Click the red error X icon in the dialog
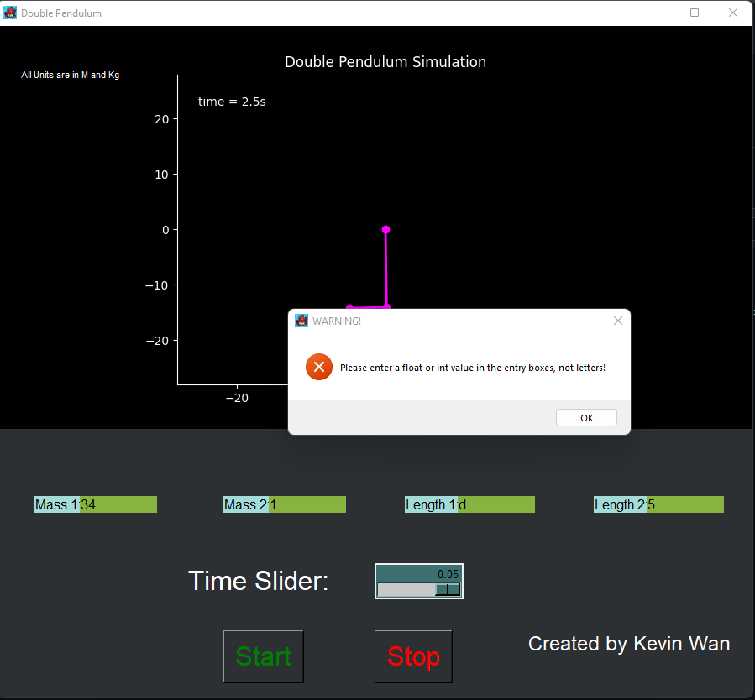This screenshot has width=755, height=700. [x=318, y=367]
